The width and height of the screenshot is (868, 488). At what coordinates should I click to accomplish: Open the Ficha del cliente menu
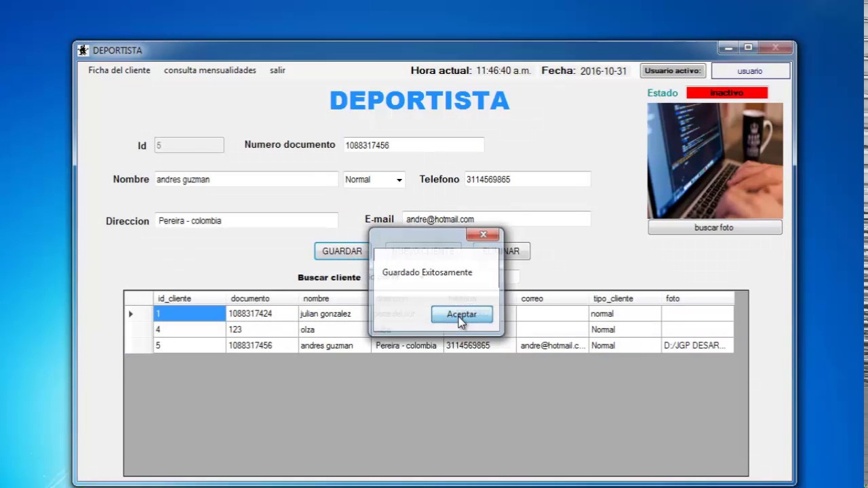click(119, 70)
